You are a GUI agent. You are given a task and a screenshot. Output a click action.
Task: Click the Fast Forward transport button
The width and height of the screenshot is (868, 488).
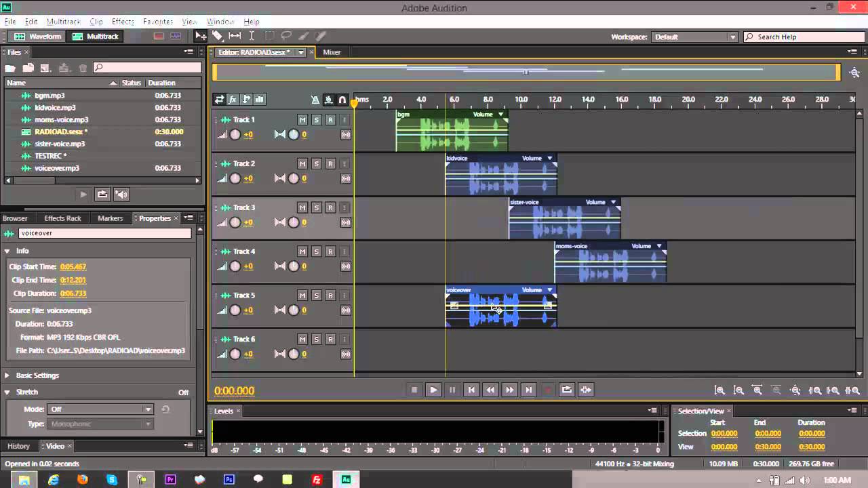(x=510, y=390)
